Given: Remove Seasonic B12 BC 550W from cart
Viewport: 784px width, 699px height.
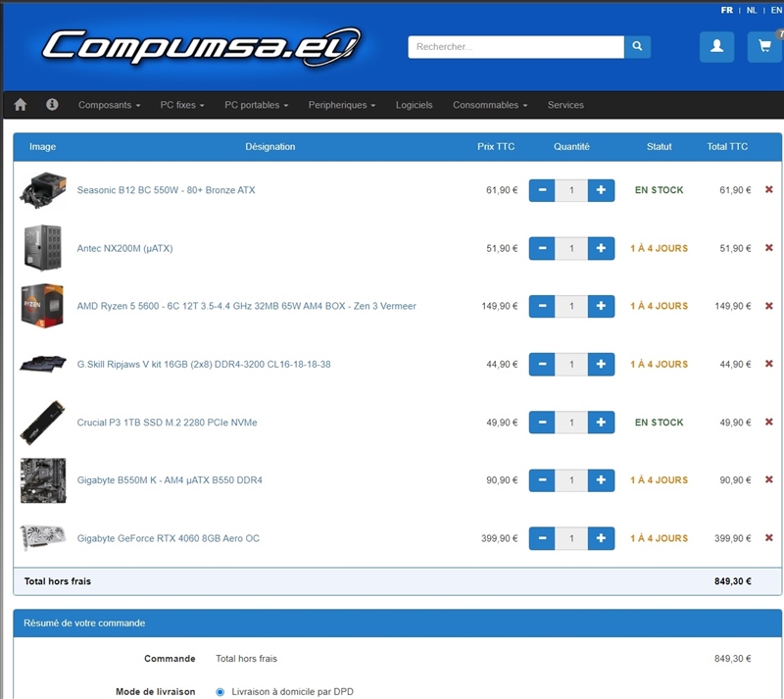Looking at the screenshot, I should pos(769,189).
